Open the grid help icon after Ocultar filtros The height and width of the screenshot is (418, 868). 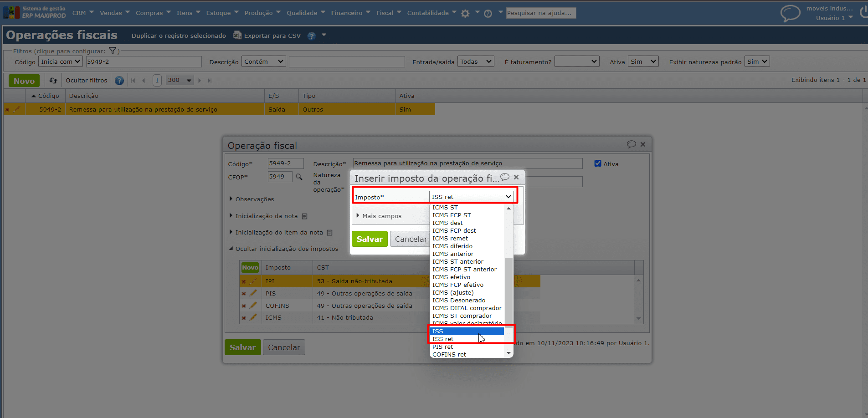pos(119,81)
